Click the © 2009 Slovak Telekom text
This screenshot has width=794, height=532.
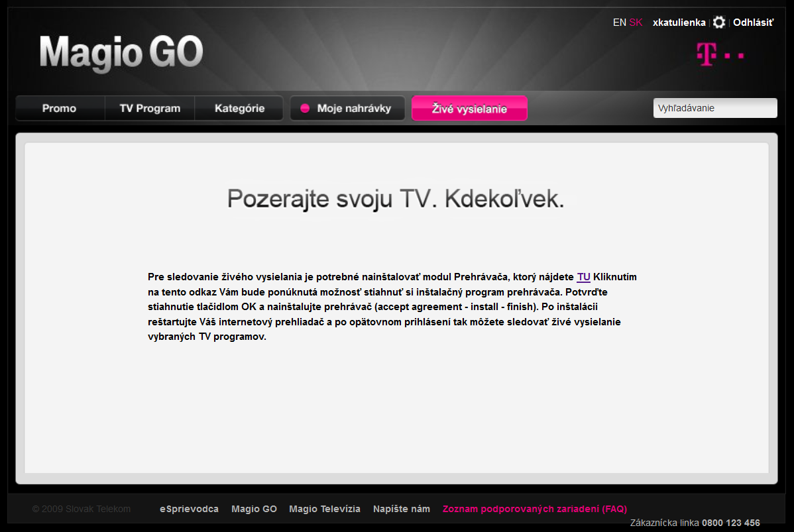pos(81,509)
